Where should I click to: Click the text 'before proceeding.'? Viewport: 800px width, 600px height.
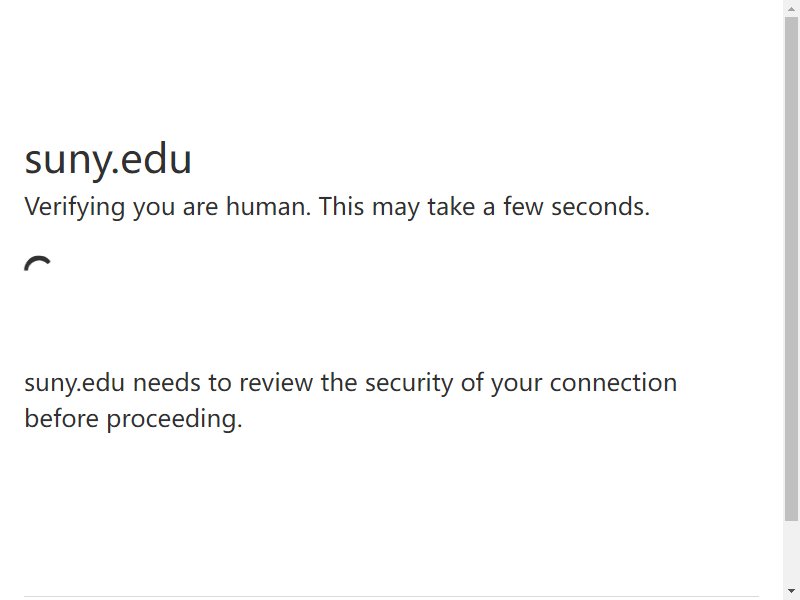pyautogui.click(x=133, y=419)
